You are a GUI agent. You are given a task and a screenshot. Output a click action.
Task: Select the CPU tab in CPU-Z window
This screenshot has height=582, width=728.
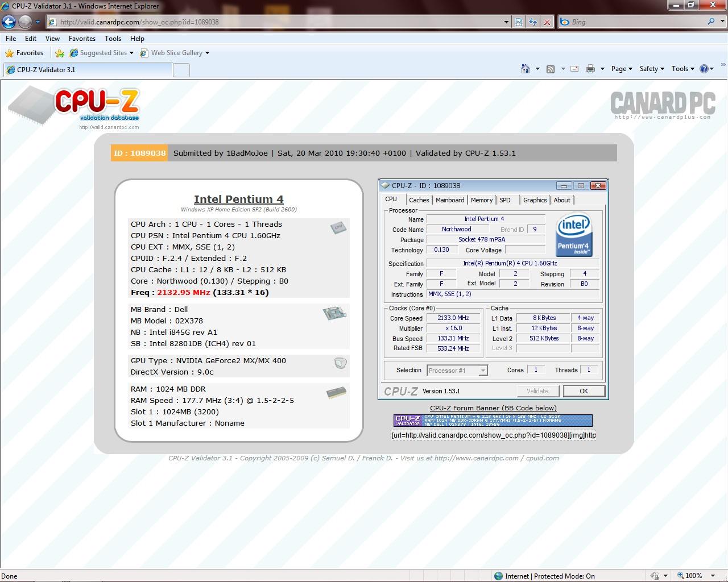[391, 199]
